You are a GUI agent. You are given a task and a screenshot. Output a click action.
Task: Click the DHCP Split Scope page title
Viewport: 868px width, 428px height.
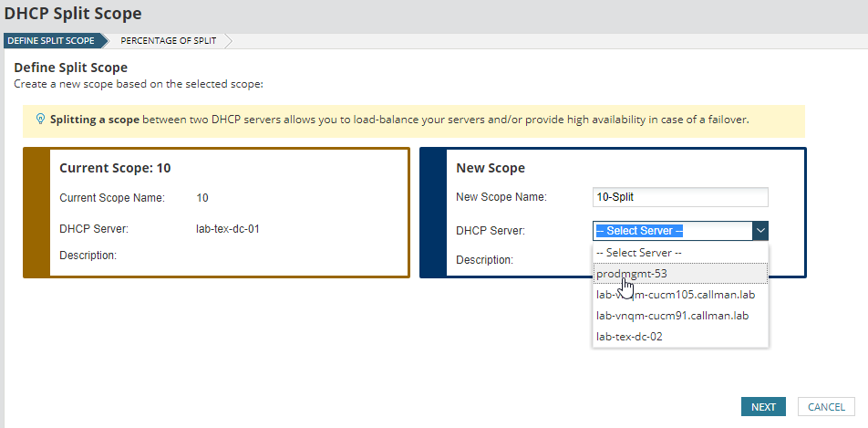(x=73, y=14)
